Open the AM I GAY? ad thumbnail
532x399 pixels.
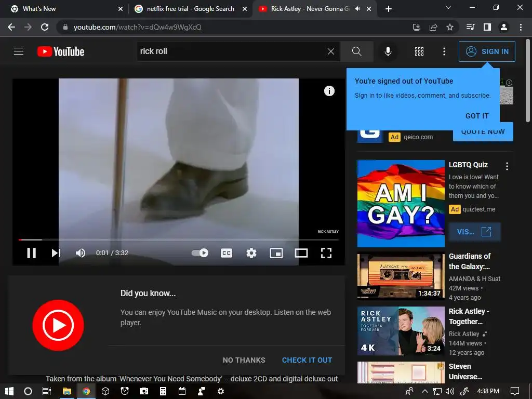point(401,204)
